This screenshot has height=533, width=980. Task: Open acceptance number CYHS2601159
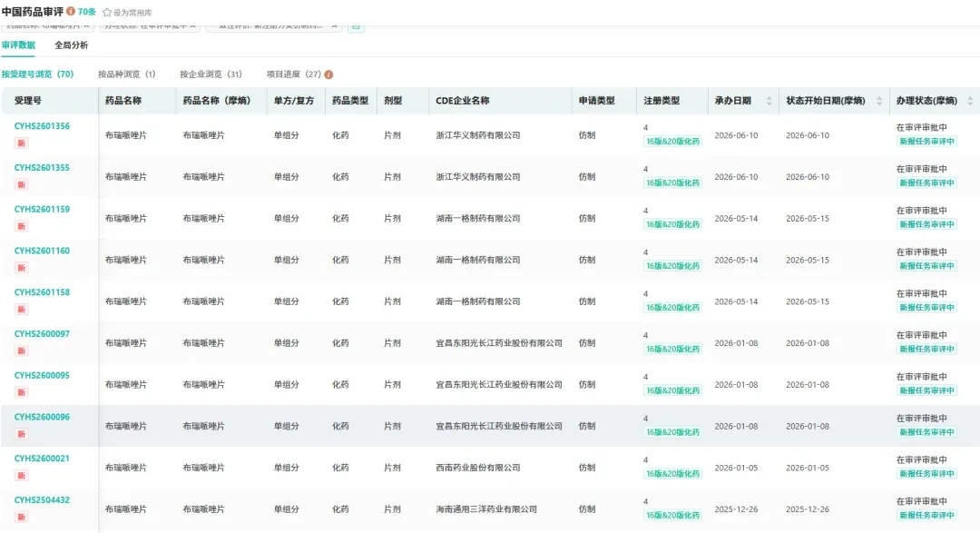tap(42, 209)
